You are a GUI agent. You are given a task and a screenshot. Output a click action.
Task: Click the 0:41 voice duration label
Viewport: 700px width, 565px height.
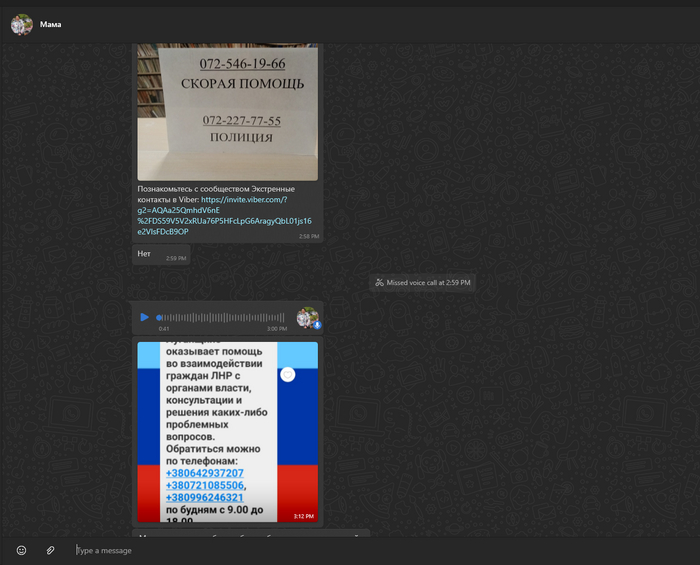click(x=164, y=329)
